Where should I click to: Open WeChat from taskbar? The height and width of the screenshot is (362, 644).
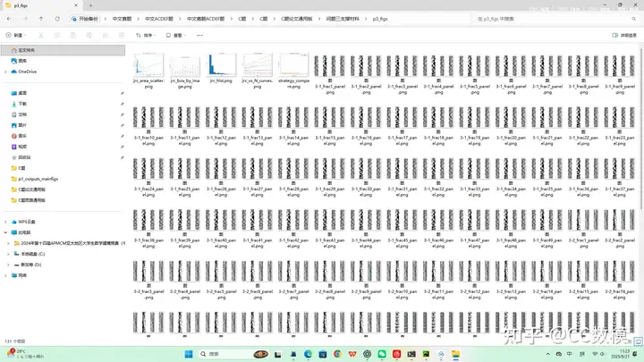[x=382, y=354]
